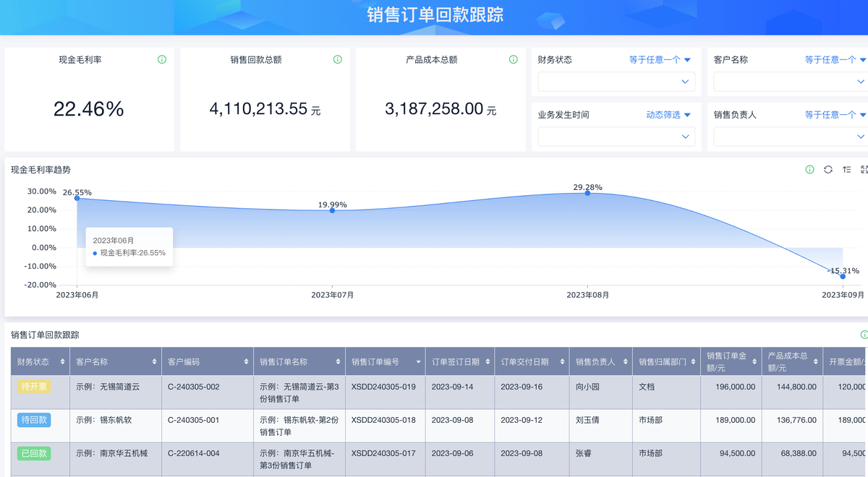The height and width of the screenshot is (477, 868).
Task: Click info icon on 产品成本总额 card
Action: coord(513,59)
